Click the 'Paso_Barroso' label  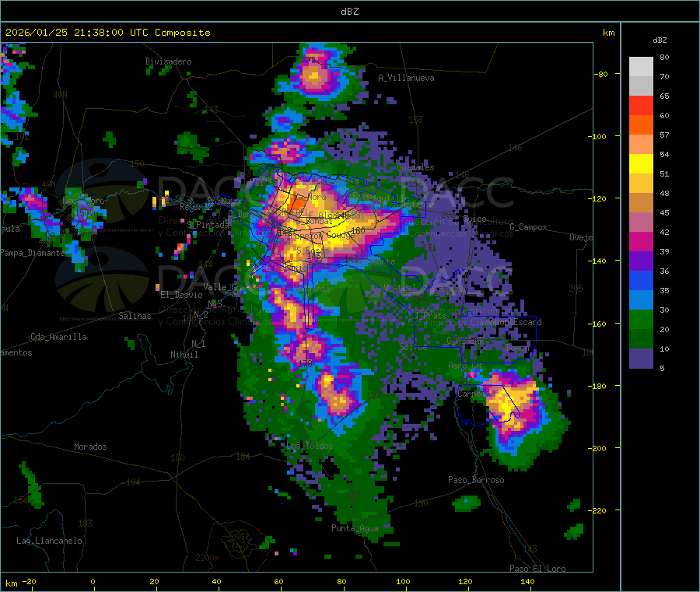pos(476,481)
